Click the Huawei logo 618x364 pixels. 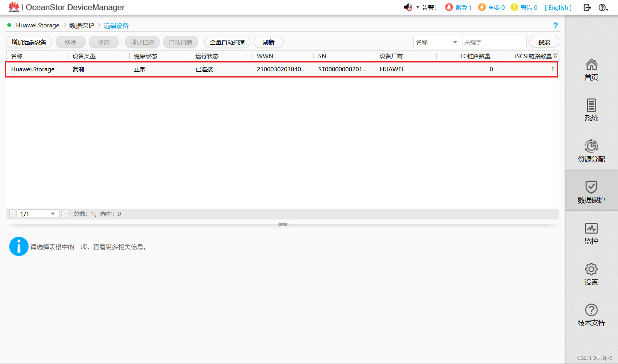click(x=14, y=7)
